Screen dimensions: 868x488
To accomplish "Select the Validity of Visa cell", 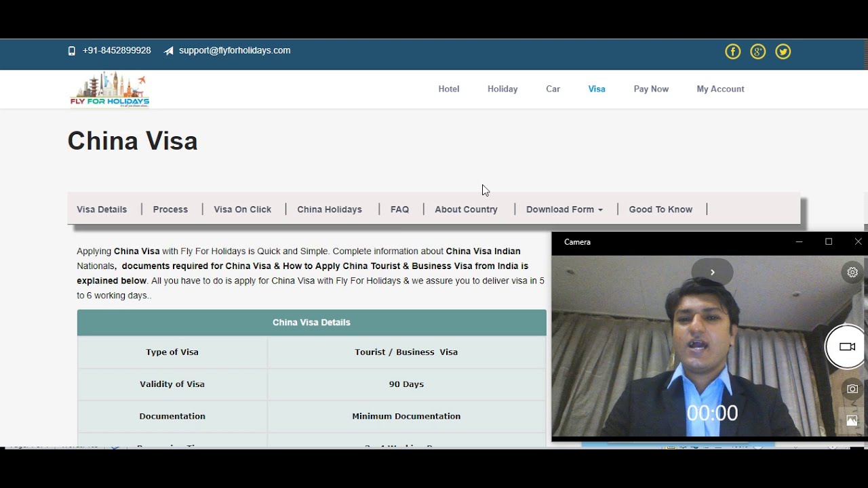I will tap(172, 384).
